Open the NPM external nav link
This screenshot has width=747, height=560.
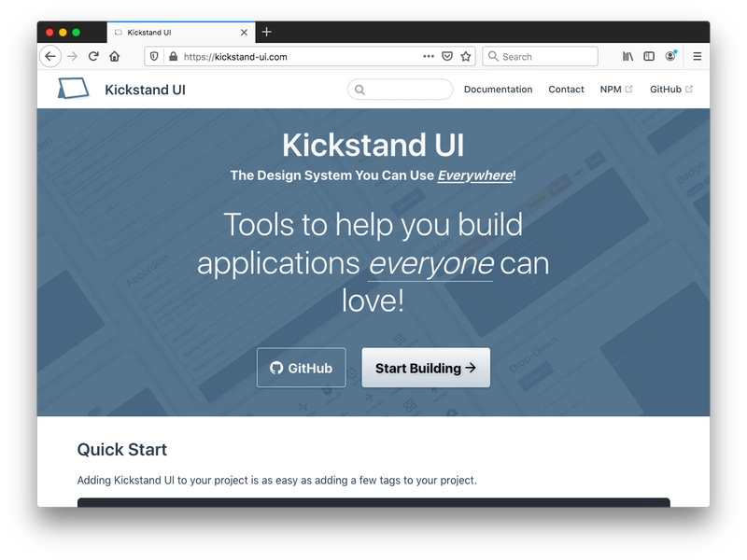point(616,89)
